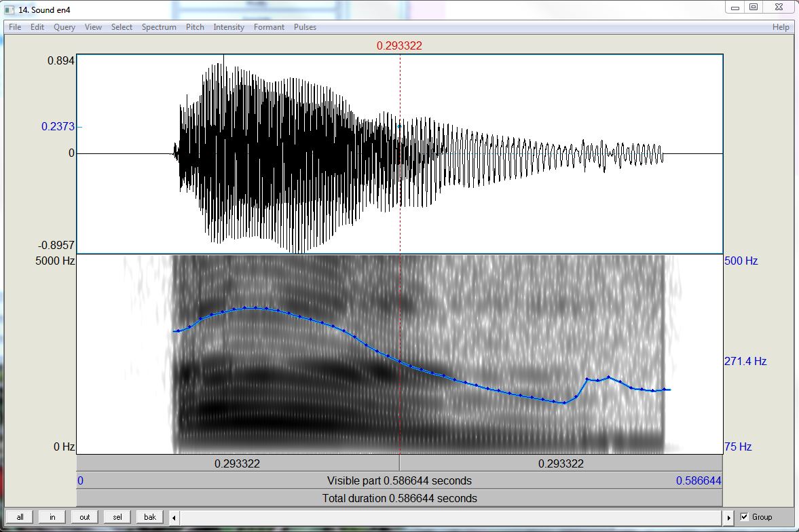This screenshot has width=799, height=532.
Task: Open the File menu
Action: click(x=15, y=27)
